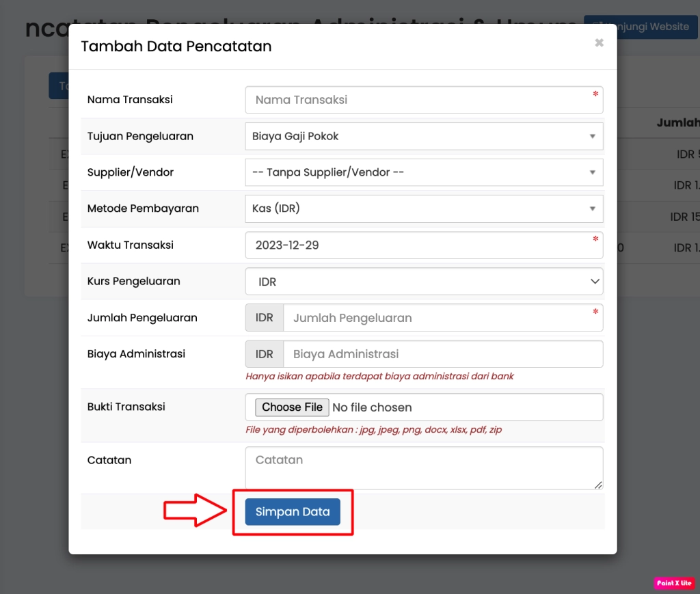Expand the Kurs Pengeluaran currency selector
Viewport: 700px width, 594px height.
424,281
